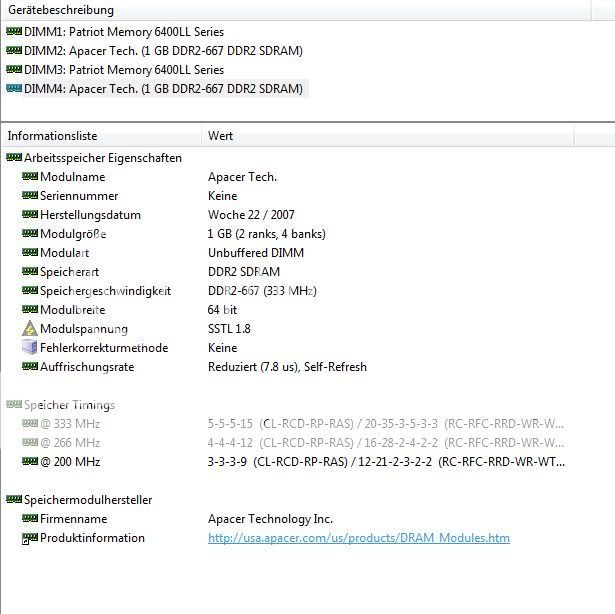Image resolution: width=615 pixels, height=614 pixels.
Task: Click the memory icon beside DIMM2
Action: tap(14, 50)
